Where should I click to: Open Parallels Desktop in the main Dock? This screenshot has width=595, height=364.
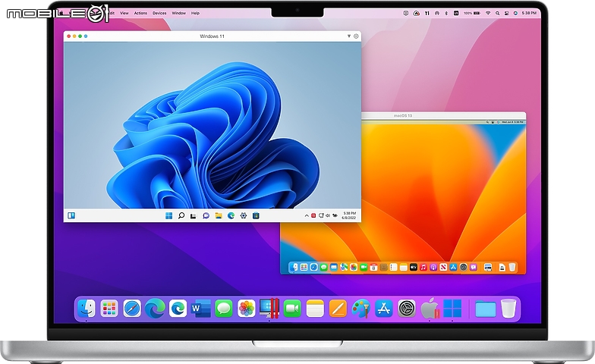(x=269, y=308)
